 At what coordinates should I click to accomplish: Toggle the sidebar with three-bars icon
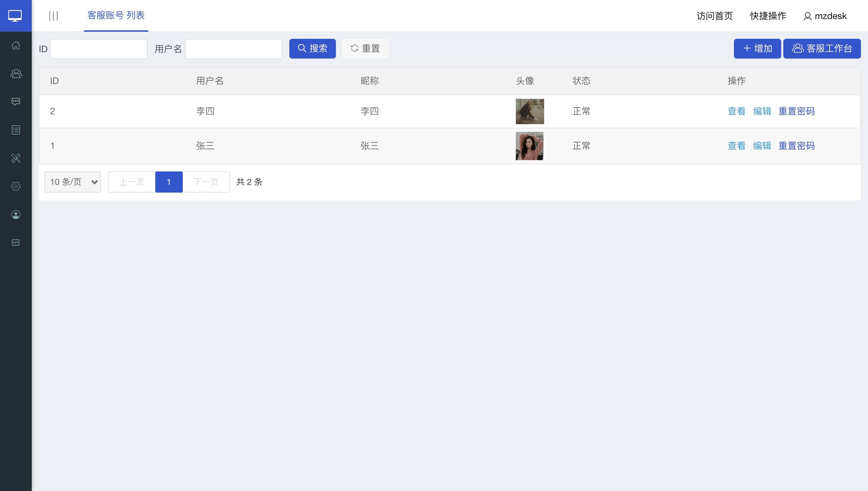(x=53, y=16)
